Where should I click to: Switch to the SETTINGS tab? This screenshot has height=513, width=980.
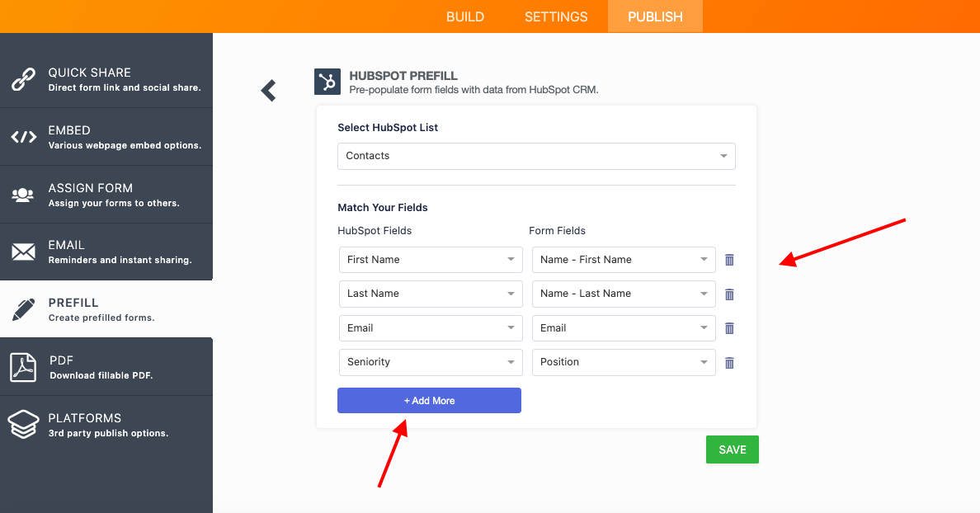coord(556,16)
